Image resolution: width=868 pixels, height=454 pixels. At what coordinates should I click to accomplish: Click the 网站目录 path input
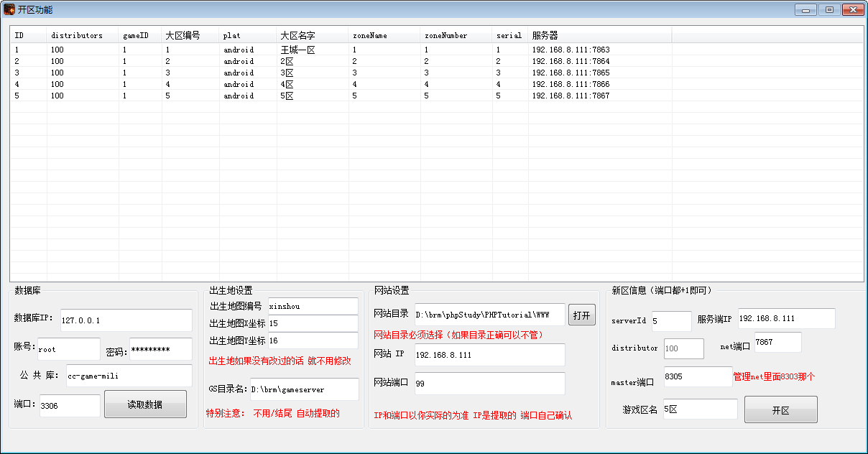489,315
